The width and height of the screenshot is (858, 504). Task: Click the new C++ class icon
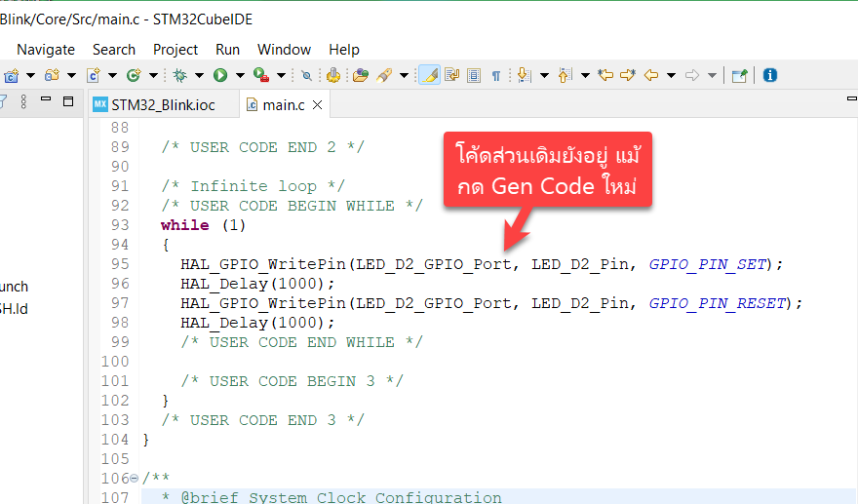coord(134,75)
